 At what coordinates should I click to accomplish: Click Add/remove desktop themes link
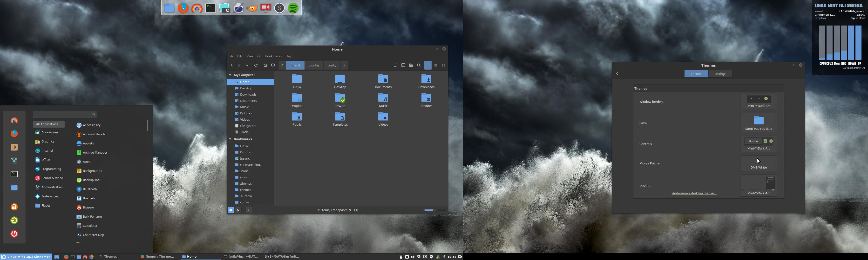[694, 193]
